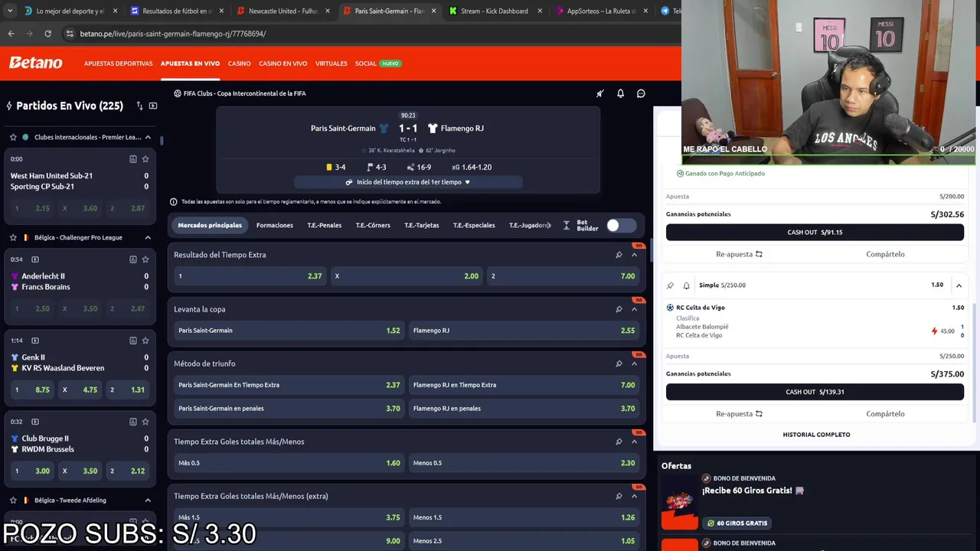The width and height of the screenshot is (980, 551).
Task: Favorite the Bélgica Challenger Pro League star
Action: pos(13,237)
